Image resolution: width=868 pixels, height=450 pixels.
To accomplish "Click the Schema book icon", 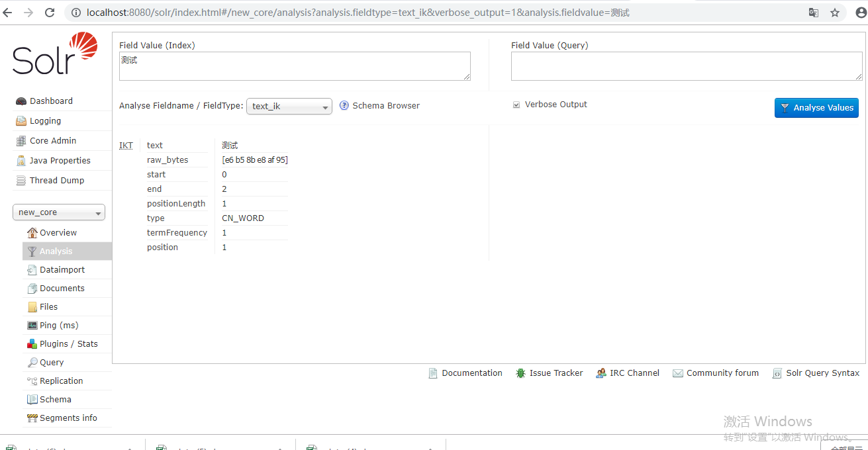I will point(32,400).
